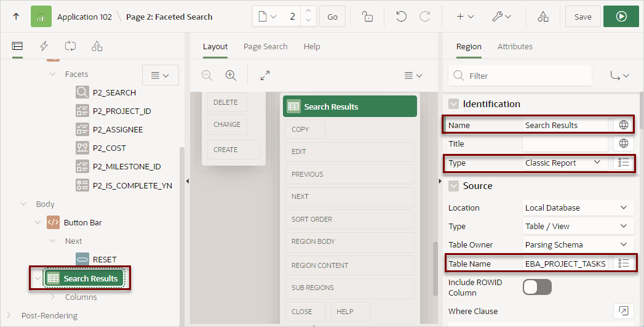Image resolution: width=644 pixels, height=327 pixels.
Task: Click the Zoom In magnifier icon
Action: pyautogui.click(x=231, y=75)
